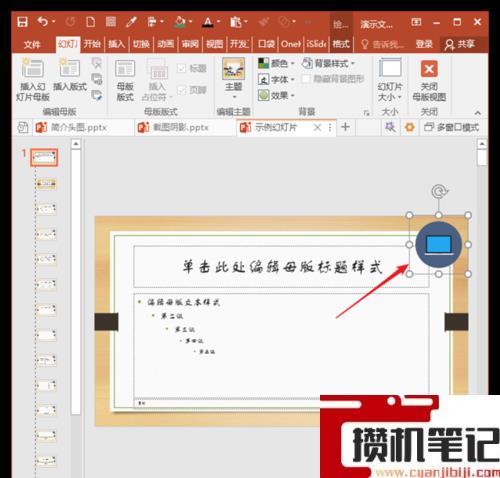The height and width of the screenshot is (478, 500).
Task: Open the 背景 group dialog launcher
Action: click(366, 113)
